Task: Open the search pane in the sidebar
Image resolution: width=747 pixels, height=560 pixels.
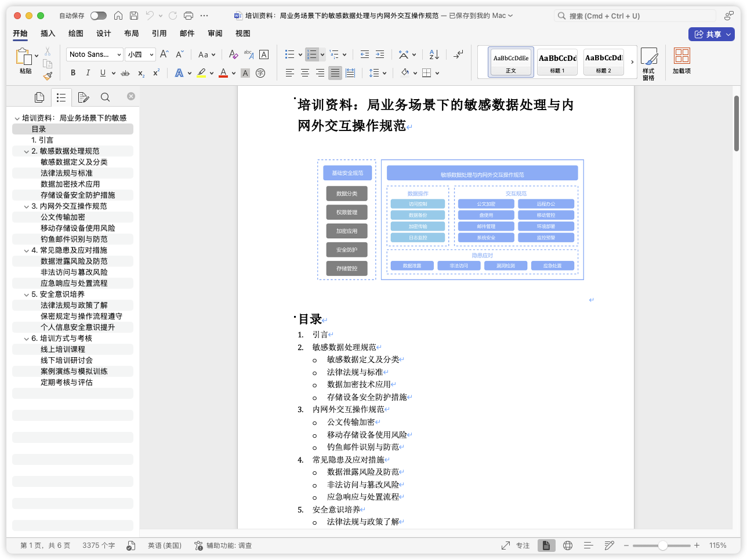Action: click(105, 97)
